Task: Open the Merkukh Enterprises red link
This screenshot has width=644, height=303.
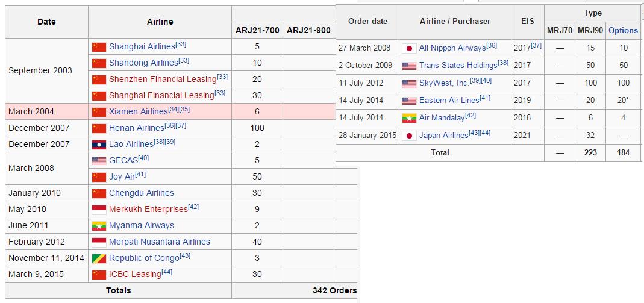Action: pos(148,210)
